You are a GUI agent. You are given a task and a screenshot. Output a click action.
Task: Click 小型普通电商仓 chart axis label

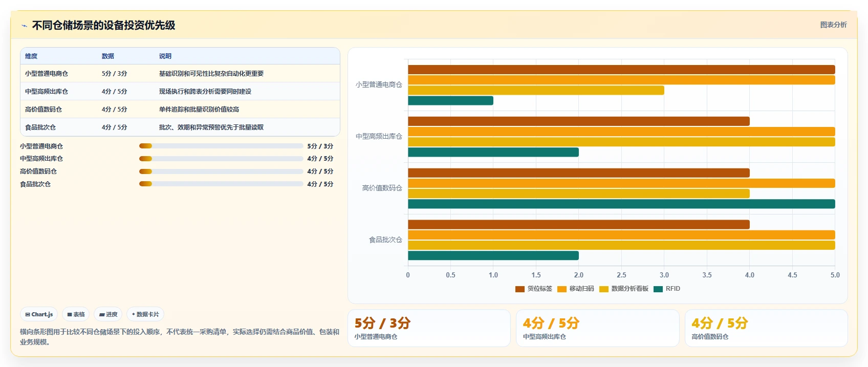pyautogui.click(x=379, y=84)
